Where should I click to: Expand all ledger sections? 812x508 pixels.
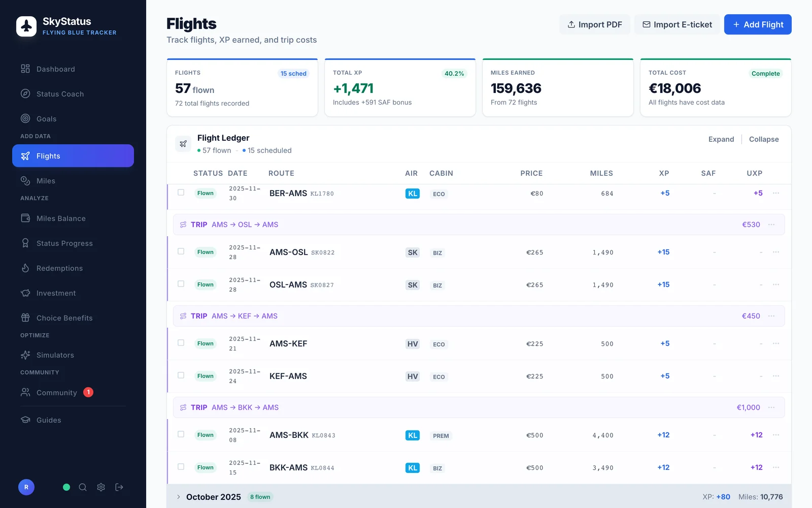coord(721,139)
